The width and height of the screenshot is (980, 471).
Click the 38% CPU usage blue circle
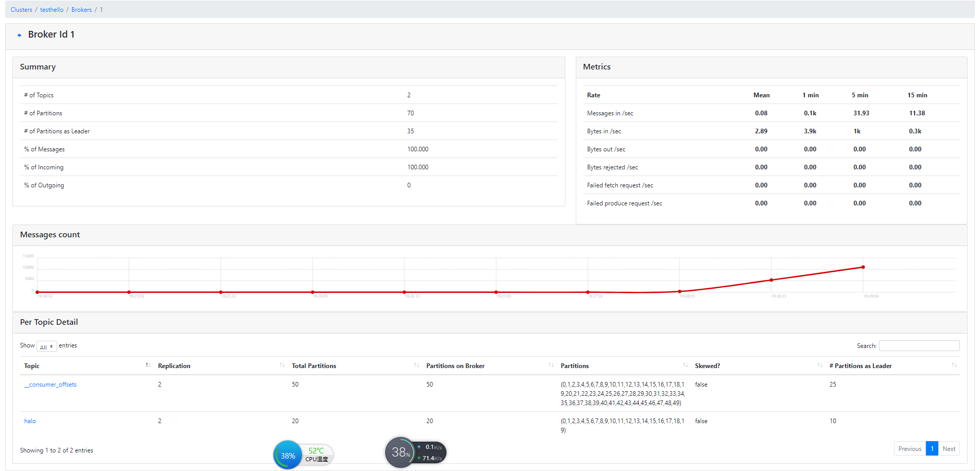(288, 455)
